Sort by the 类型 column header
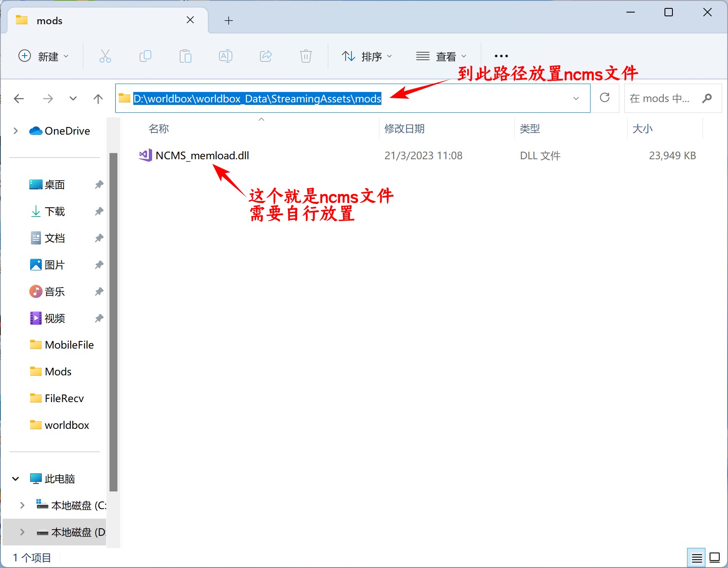This screenshot has height=568, width=728. [x=530, y=129]
